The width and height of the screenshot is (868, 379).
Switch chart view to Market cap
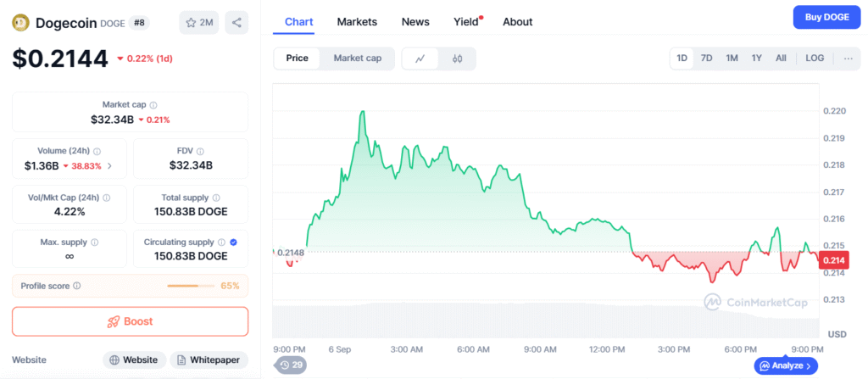point(357,59)
